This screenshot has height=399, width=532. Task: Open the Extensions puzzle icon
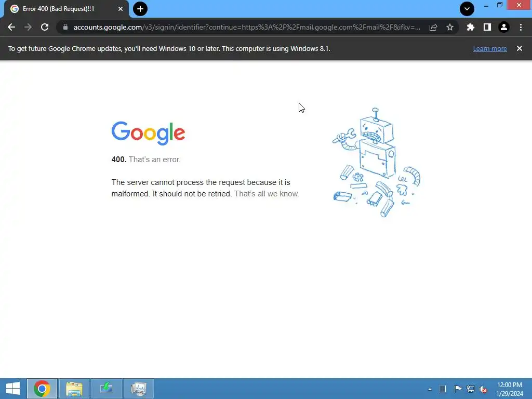(x=471, y=27)
